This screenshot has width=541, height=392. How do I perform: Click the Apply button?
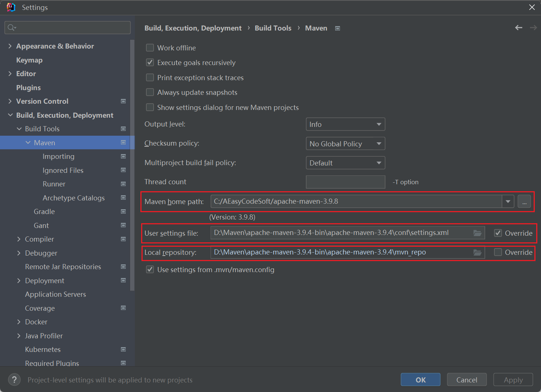[513, 380]
